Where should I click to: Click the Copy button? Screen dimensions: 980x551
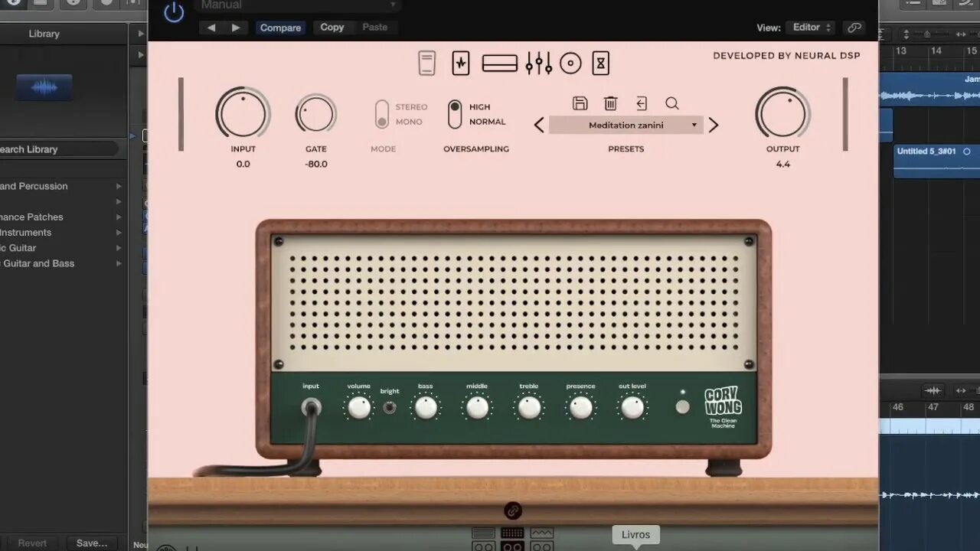click(332, 28)
